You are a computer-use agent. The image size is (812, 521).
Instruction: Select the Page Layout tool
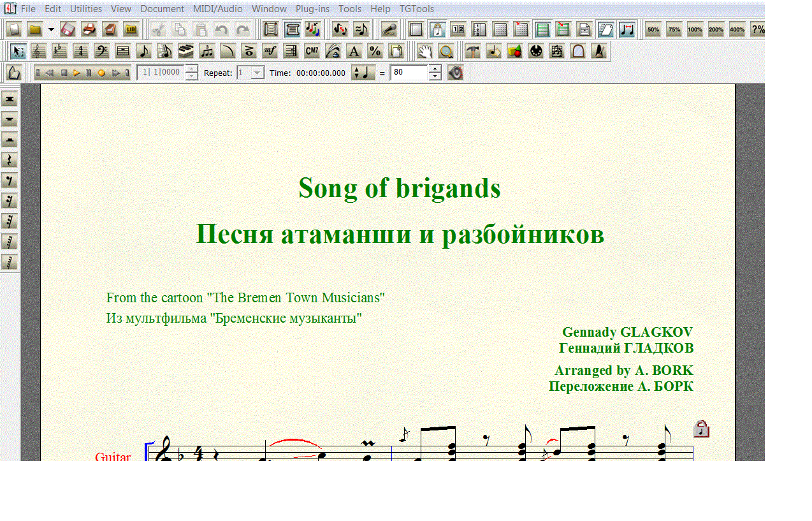pos(395,51)
